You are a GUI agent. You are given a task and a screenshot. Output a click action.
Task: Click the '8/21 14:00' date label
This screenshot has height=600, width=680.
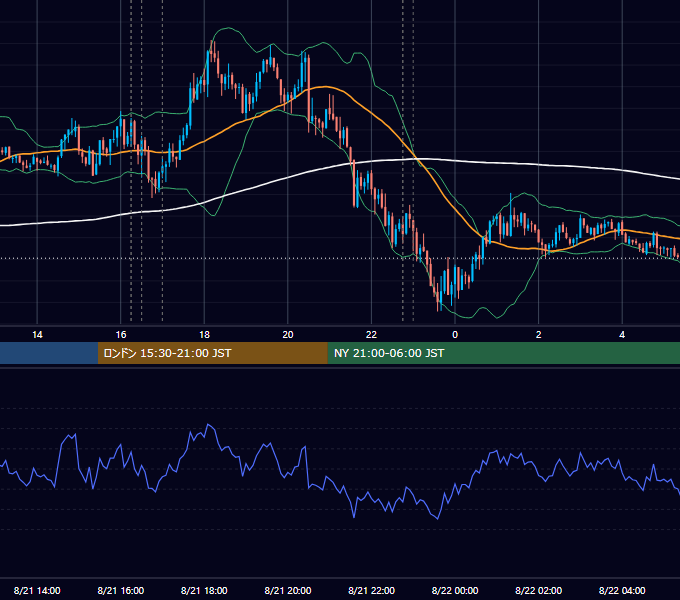[x=37, y=590]
